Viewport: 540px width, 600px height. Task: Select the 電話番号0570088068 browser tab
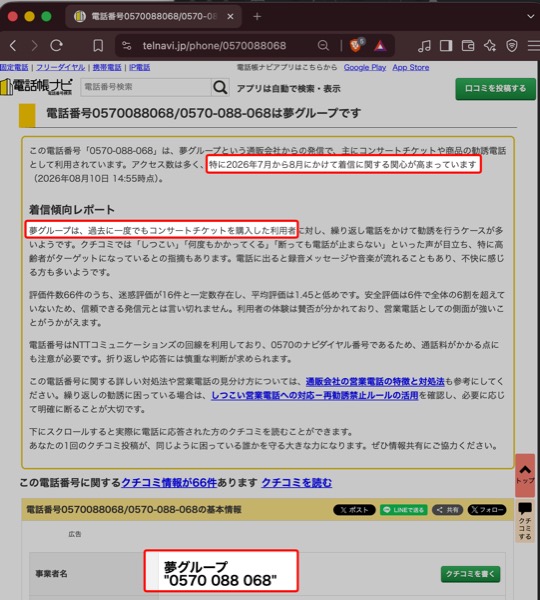153,16
